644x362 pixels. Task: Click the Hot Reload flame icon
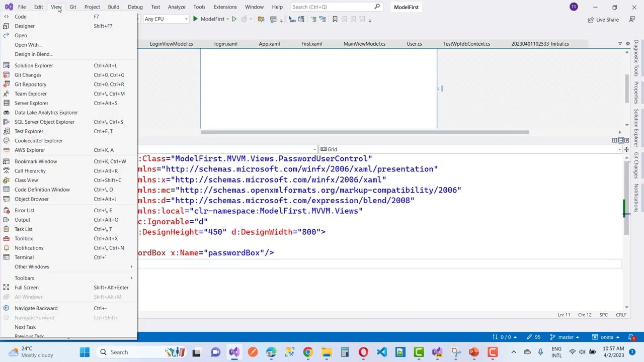coord(244,19)
